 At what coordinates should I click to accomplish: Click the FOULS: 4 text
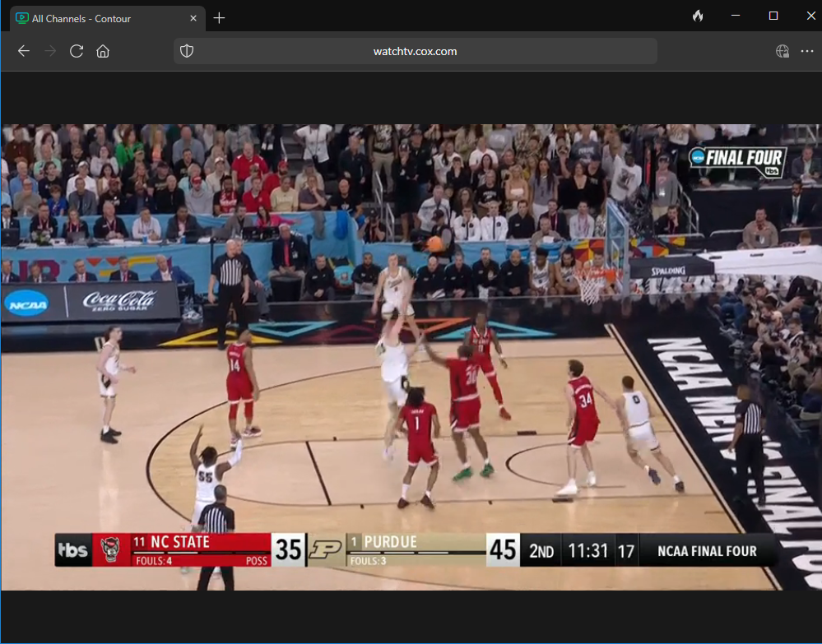click(x=154, y=561)
